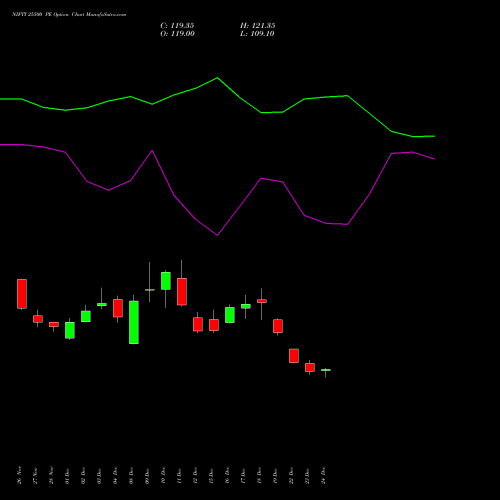500x500 pixels.
Task: Click the magenta indicator line's lowest trough
Action: (x=217, y=235)
